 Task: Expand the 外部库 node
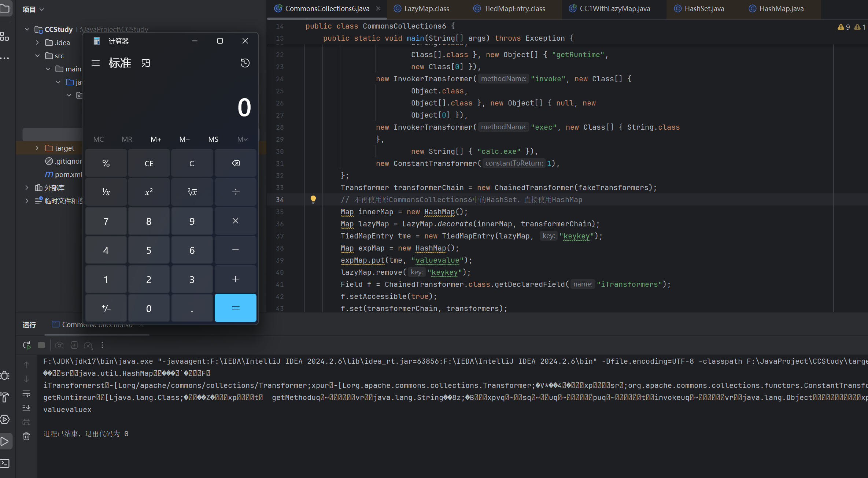(27, 188)
